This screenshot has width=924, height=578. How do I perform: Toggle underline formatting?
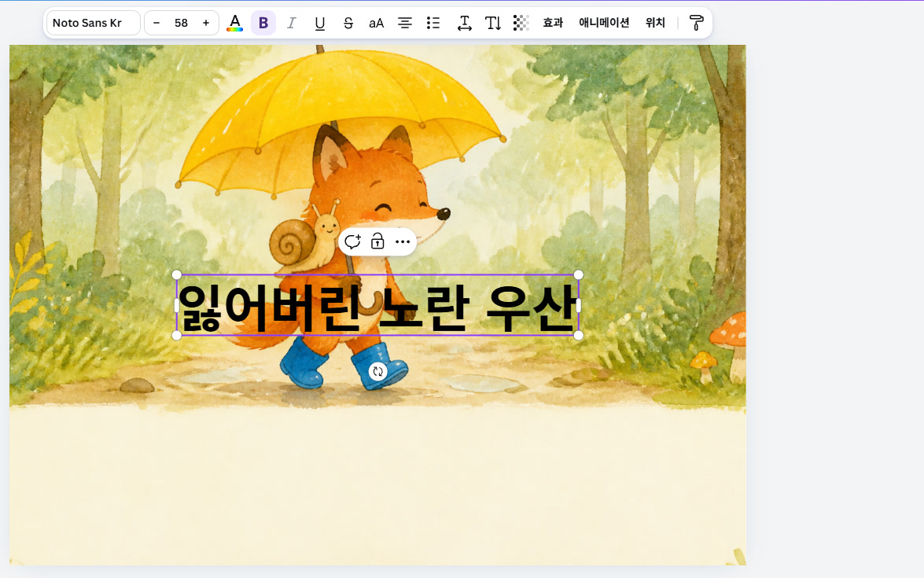click(319, 23)
